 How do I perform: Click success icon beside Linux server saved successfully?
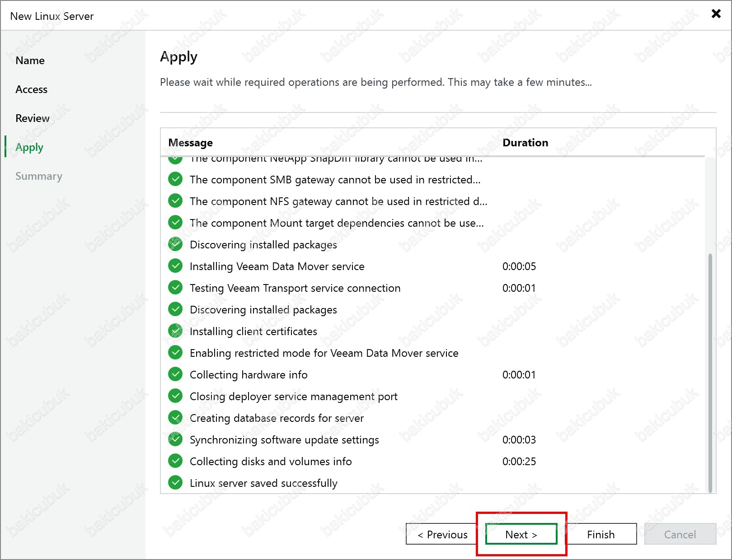pos(175,483)
